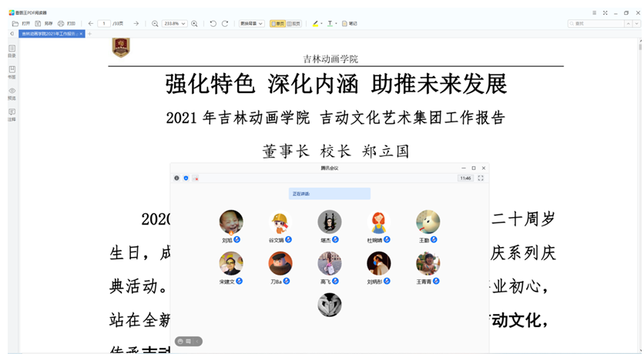Click the 11:46 meeting timer
Screen dimensions: 644x354
(465, 178)
